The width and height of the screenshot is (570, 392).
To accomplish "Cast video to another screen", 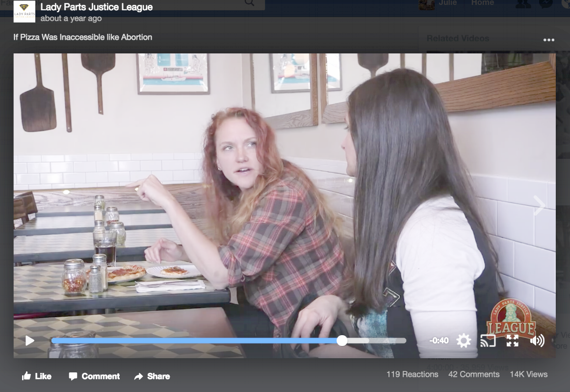I will (488, 341).
